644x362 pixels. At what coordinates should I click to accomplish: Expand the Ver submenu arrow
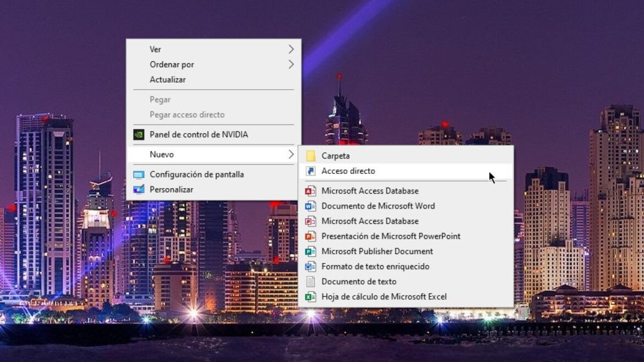coord(291,50)
